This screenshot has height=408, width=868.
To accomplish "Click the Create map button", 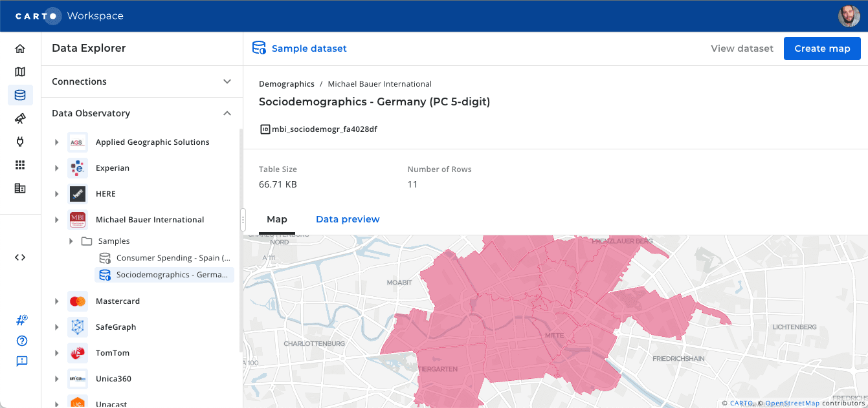I will point(822,48).
